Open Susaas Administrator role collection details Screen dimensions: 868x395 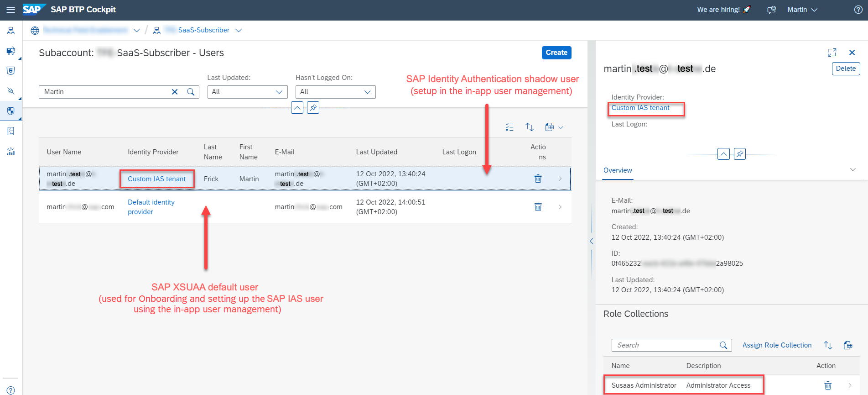point(850,385)
